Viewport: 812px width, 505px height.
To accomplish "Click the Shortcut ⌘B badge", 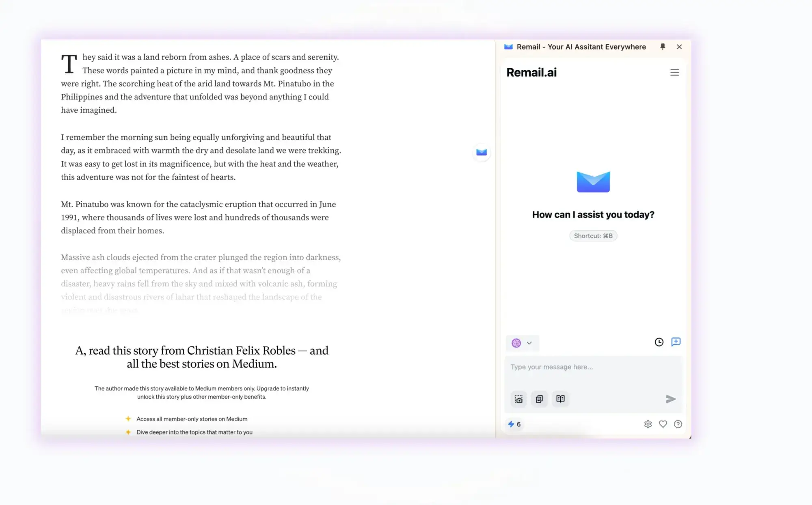I will pos(593,235).
